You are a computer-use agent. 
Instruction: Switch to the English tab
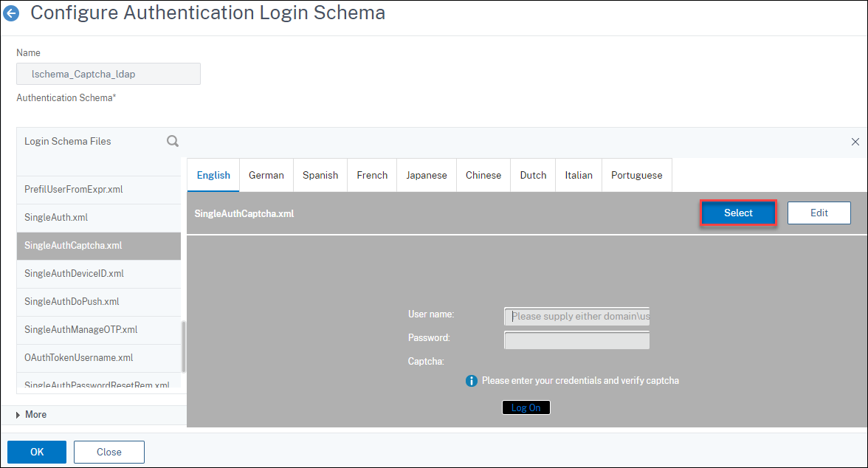coord(213,175)
